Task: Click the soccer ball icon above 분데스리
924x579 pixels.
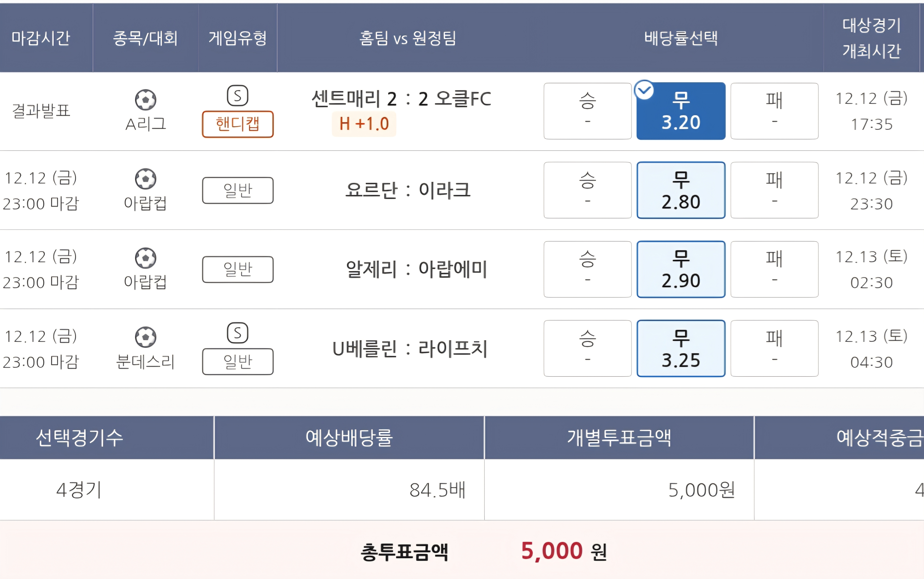Action: [x=145, y=337]
